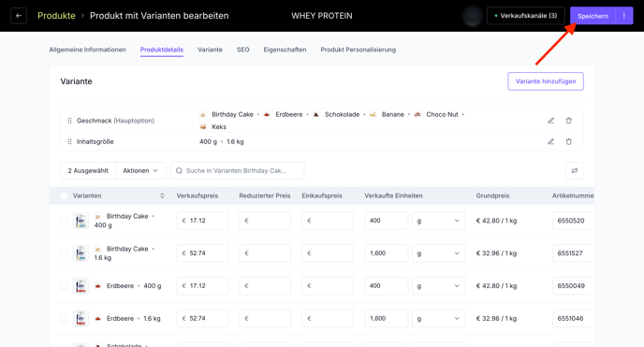Expand the unit dropdown for Birthday Cake 400 g
The width and height of the screenshot is (644, 347).
pos(439,221)
